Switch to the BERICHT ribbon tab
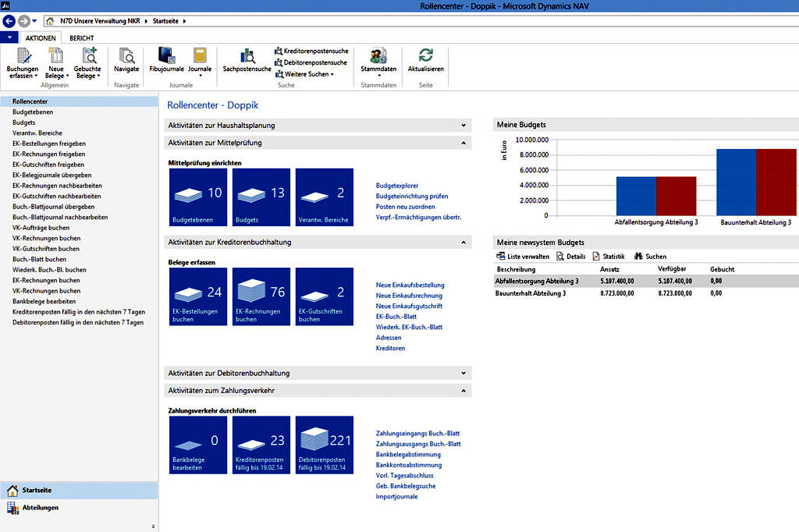Viewport: 799px width, 532px height. [83, 37]
